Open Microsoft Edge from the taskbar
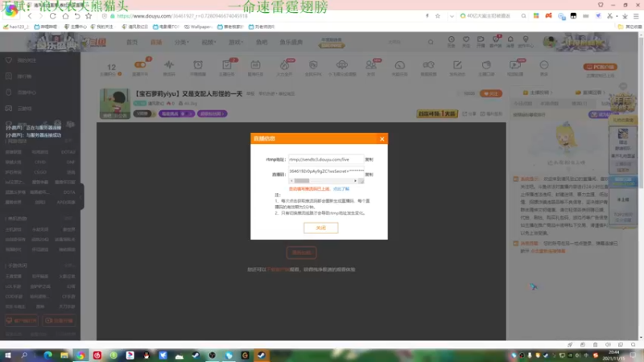Image resolution: width=644 pixels, height=362 pixels. point(47,355)
